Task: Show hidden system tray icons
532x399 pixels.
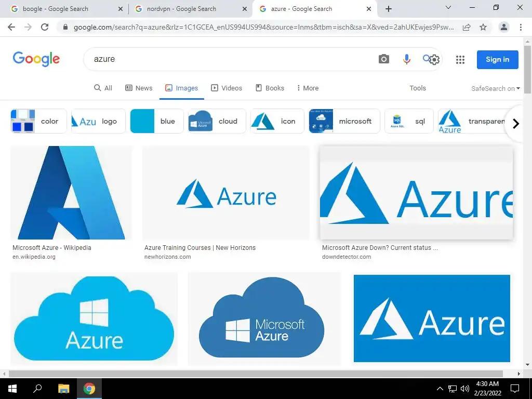Action: [440, 389]
